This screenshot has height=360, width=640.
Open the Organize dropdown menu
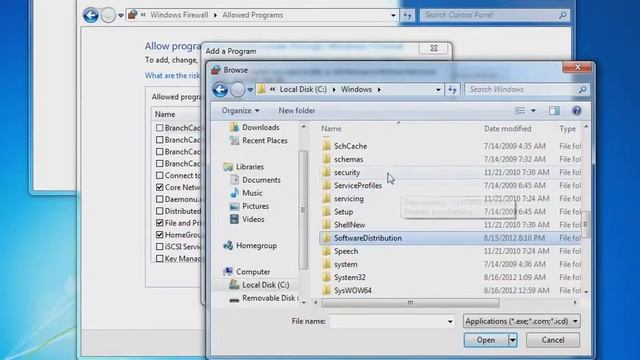[240, 111]
